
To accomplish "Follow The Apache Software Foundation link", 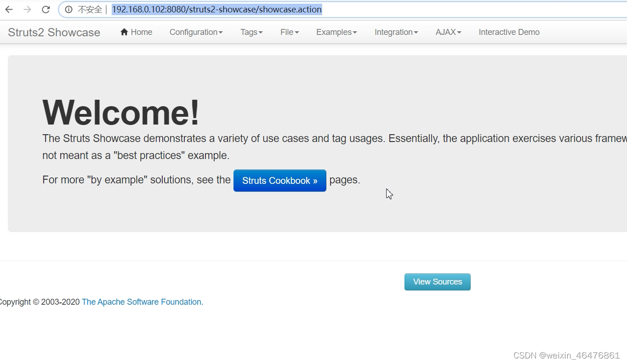I will (x=142, y=302).
